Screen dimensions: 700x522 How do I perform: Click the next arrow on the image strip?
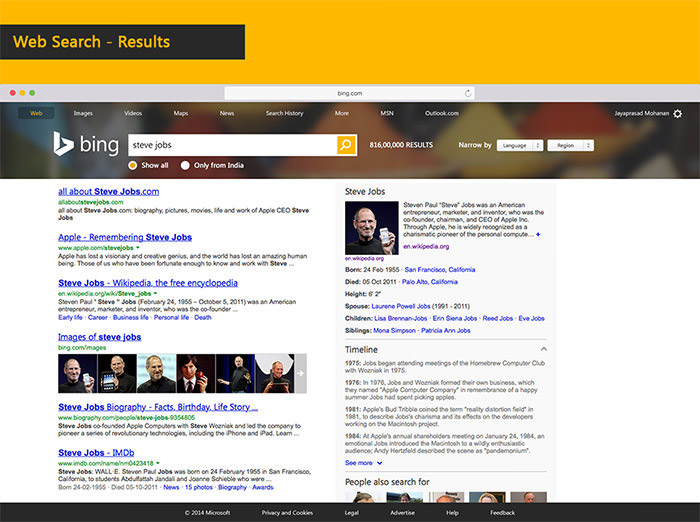pyautogui.click(x=300, y=373)
